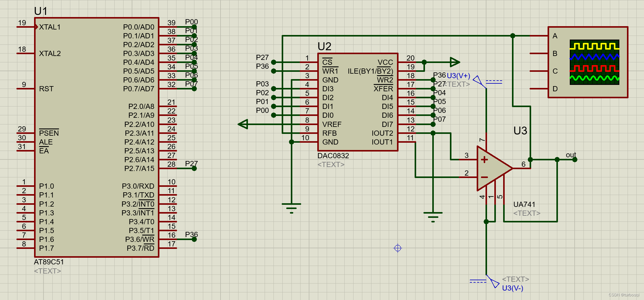Click the WR2 pin label on DAC0832
This screenshot has height=300, width=644.
[x=385, y=80]
